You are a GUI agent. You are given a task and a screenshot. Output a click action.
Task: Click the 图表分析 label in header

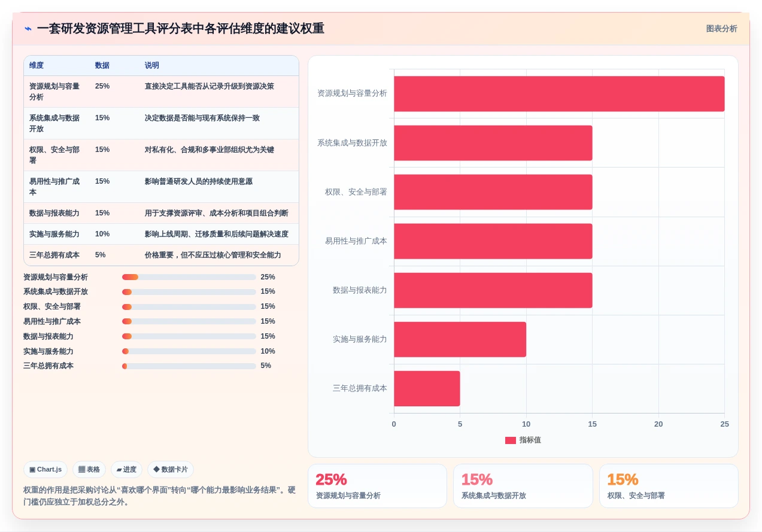721,29
